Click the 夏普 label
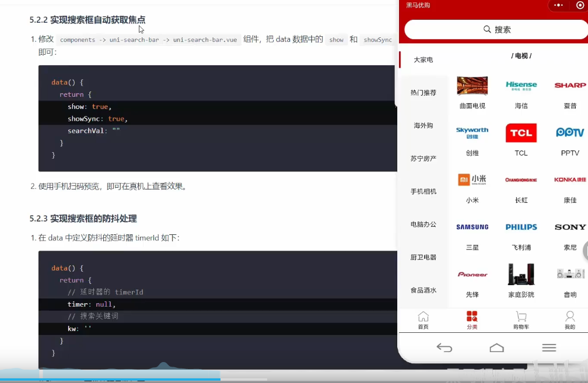The height and width of the screenshot is (383, 588). [x=570, y=106]
